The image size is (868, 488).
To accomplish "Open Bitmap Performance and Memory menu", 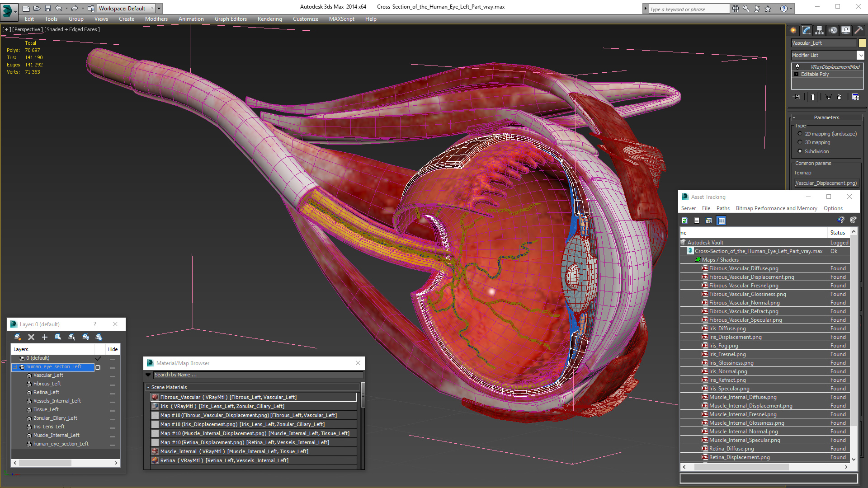I will (776, 208).
